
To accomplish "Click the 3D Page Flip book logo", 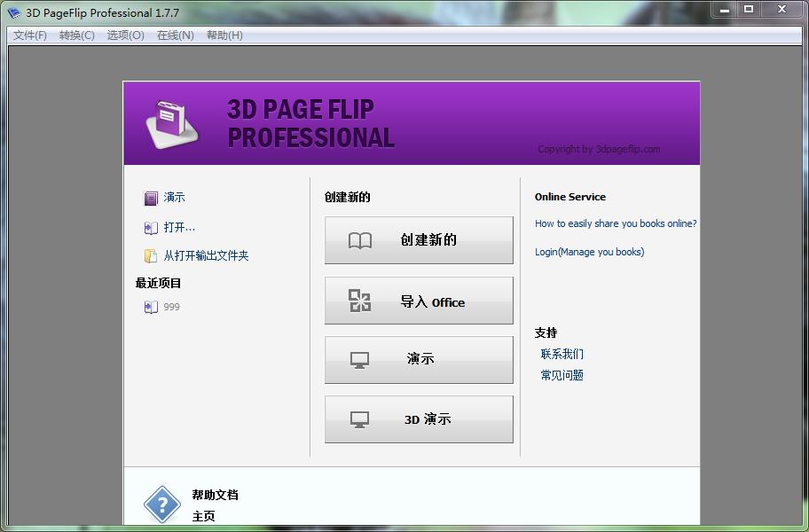I will pyautogui.click(x=172, y=124).
